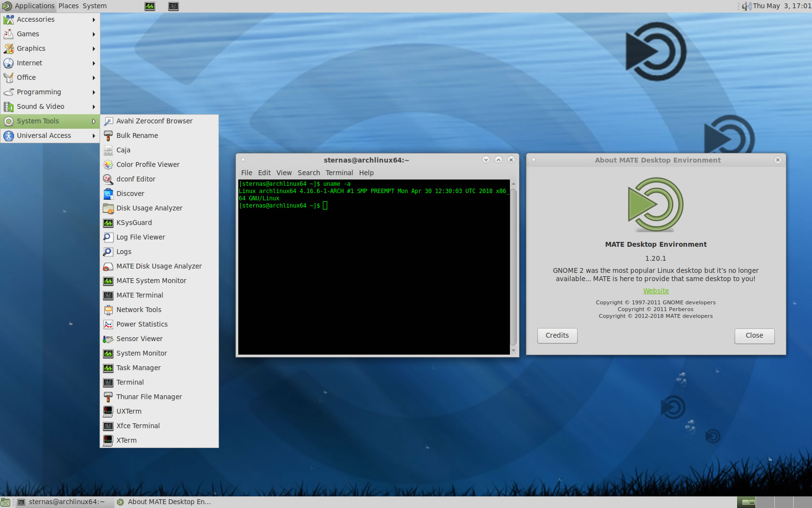
Task: Click the Credits button in About MATE dialog
Action: tap(557, 336)
